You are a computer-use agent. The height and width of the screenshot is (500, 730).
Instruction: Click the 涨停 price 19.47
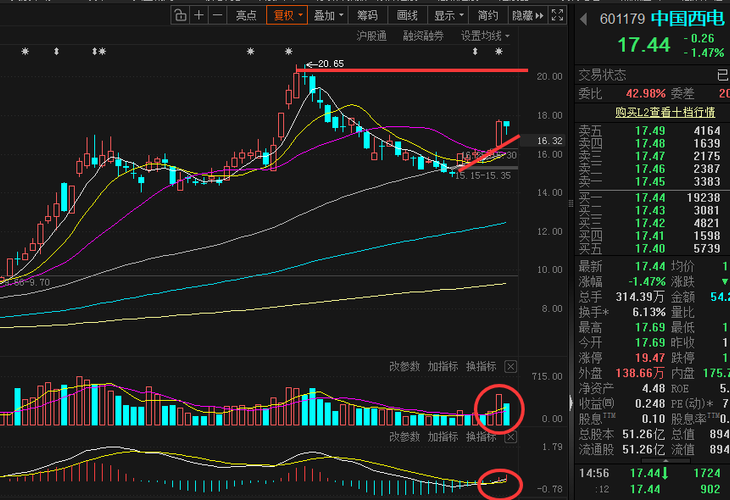point(650,358)
